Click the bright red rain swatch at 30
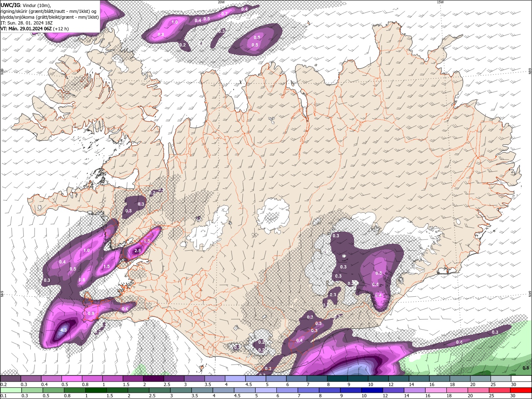 click(x=521, y=390)
